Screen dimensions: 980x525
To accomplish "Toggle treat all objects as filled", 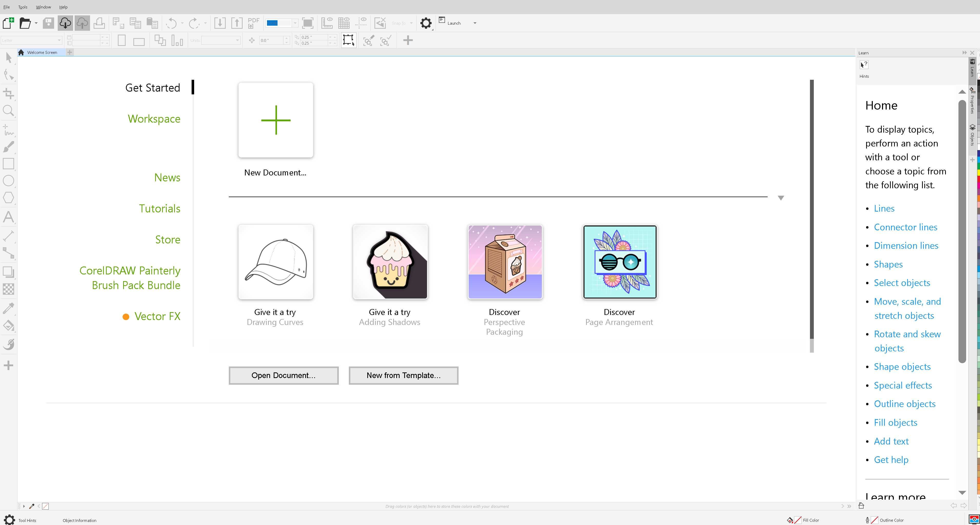I will 348,40.
